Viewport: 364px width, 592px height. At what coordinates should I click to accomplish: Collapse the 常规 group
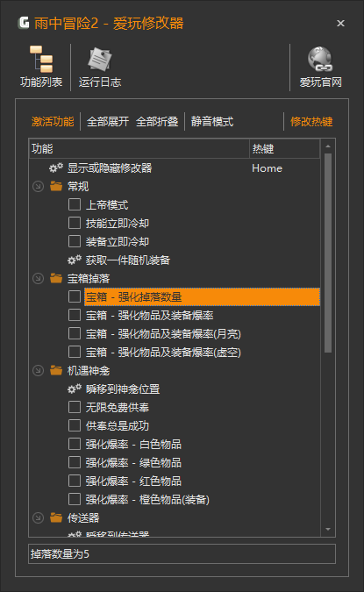click(x=38, y=186)
